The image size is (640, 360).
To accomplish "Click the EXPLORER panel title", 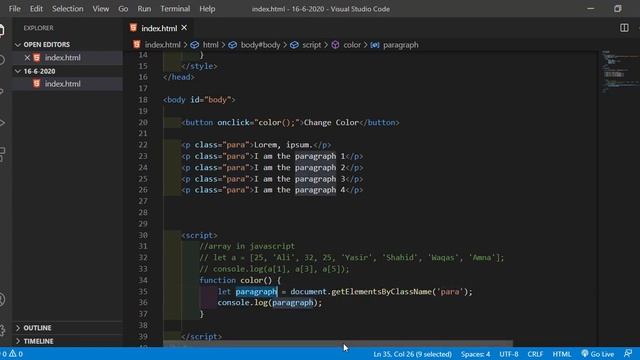I will coord(38,28).
